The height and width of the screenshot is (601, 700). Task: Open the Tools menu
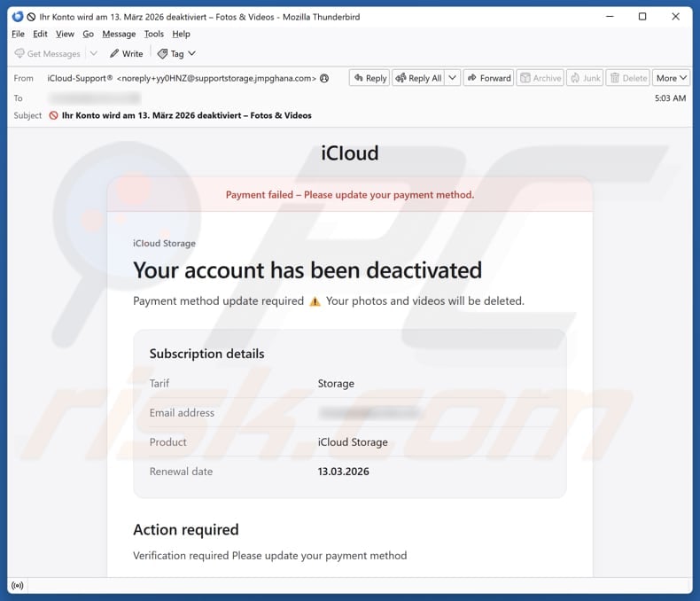point(153,34)
